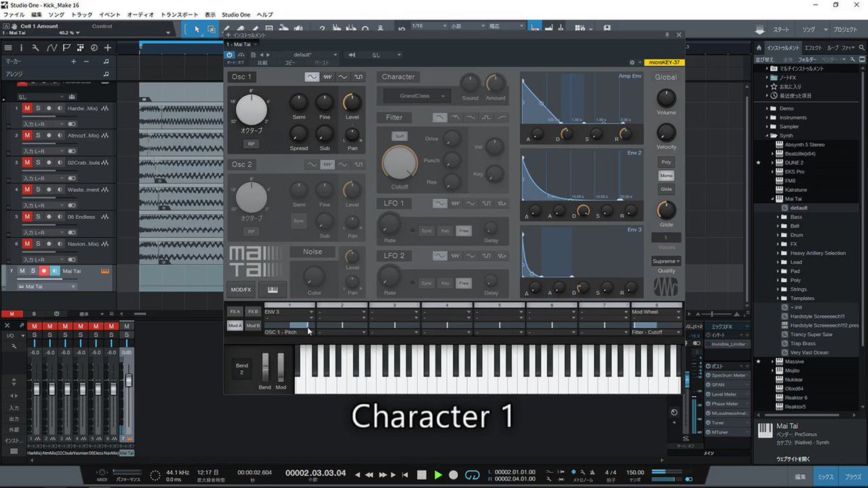868x488 pixels.
Task: Open ソング page button top right
Action: 807,30
